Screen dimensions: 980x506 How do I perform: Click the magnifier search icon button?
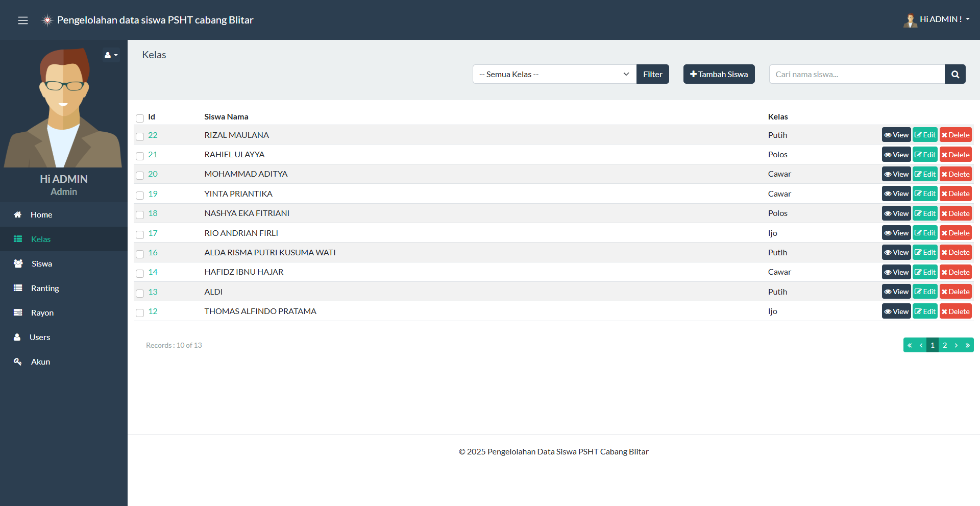pos(955,74)
